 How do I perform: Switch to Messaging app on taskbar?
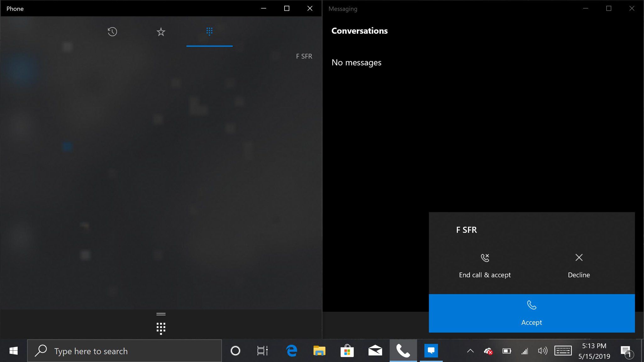pyautogui.click(x=431, y=351)
